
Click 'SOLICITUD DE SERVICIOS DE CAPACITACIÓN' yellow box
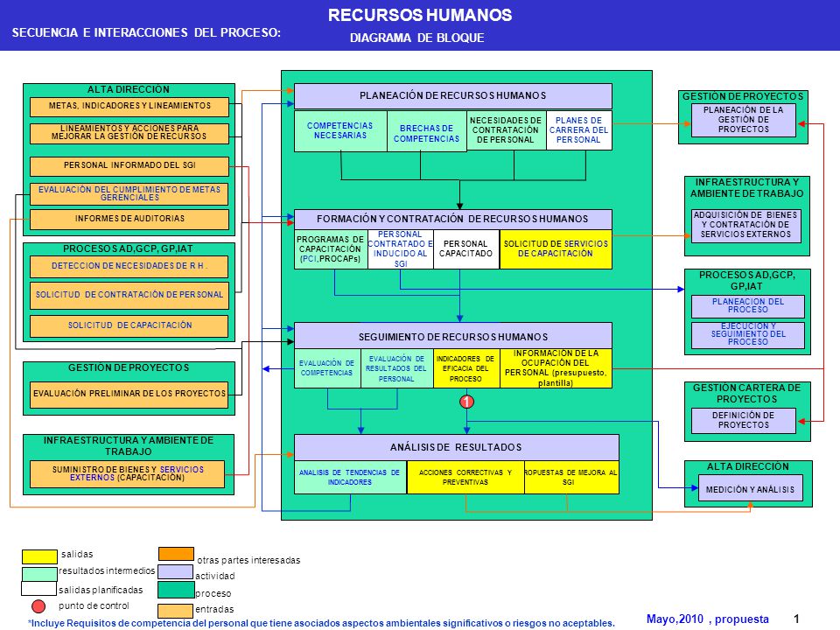coord(556,249)
